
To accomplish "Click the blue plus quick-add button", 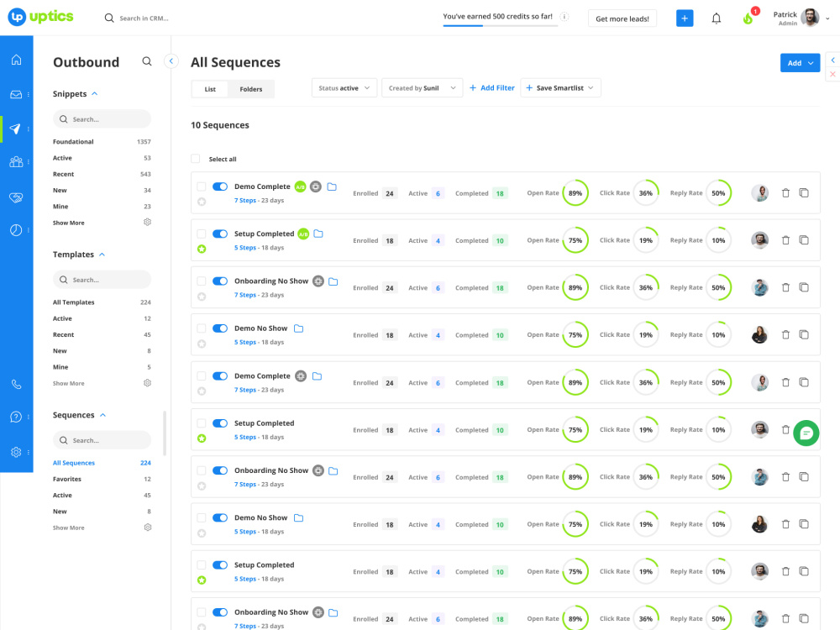I will [685, 18].
